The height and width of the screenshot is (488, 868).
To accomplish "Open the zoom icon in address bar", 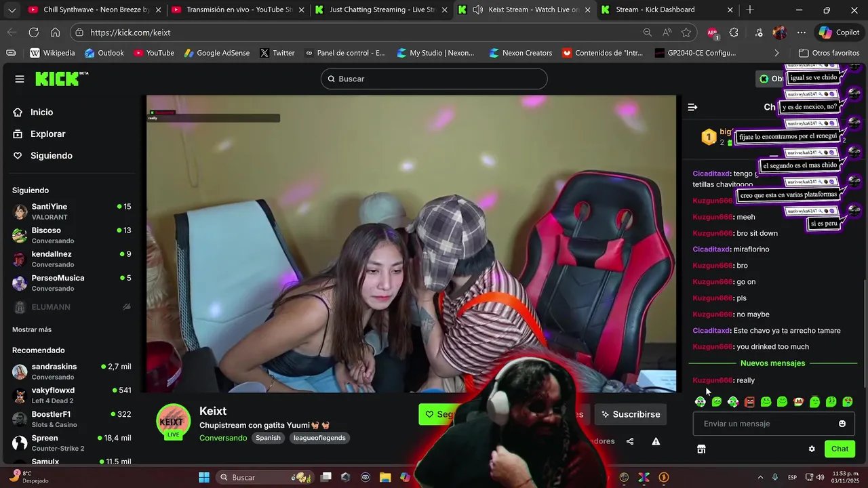I will point(648,33).
